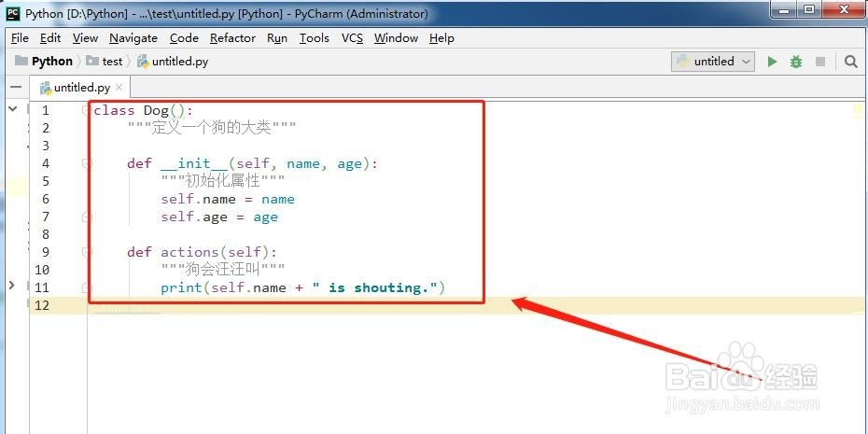Screen dimensions: 868x434
Task: Minimize the PyCharm window
Action: click(x=785, y=9)
